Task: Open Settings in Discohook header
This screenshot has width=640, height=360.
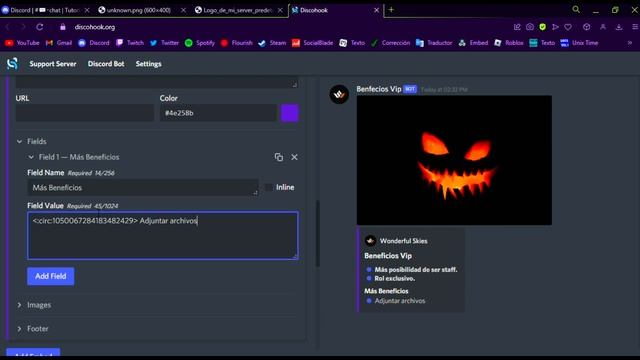Action: [x=149, y=64]
